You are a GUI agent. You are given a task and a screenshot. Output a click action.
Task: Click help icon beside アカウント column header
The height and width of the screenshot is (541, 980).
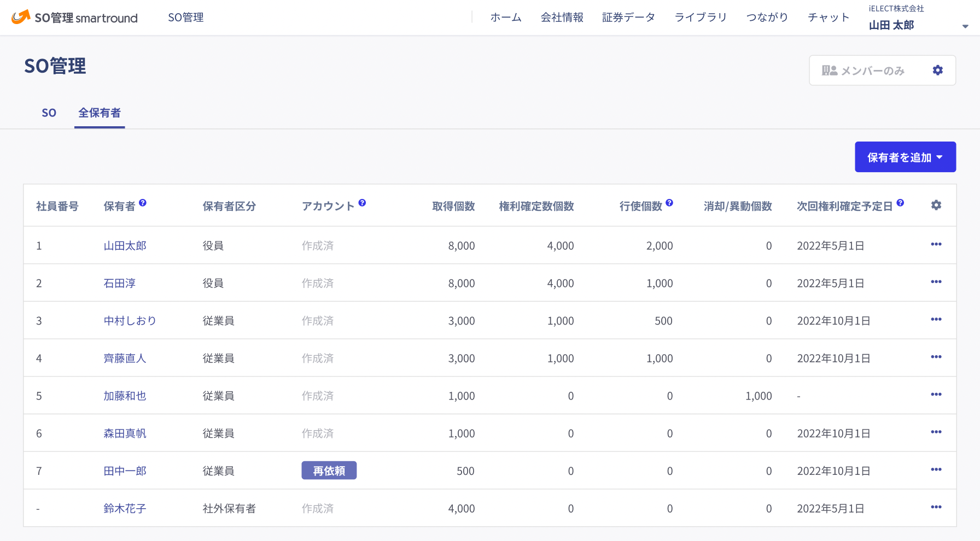click(x=362, y=203)
